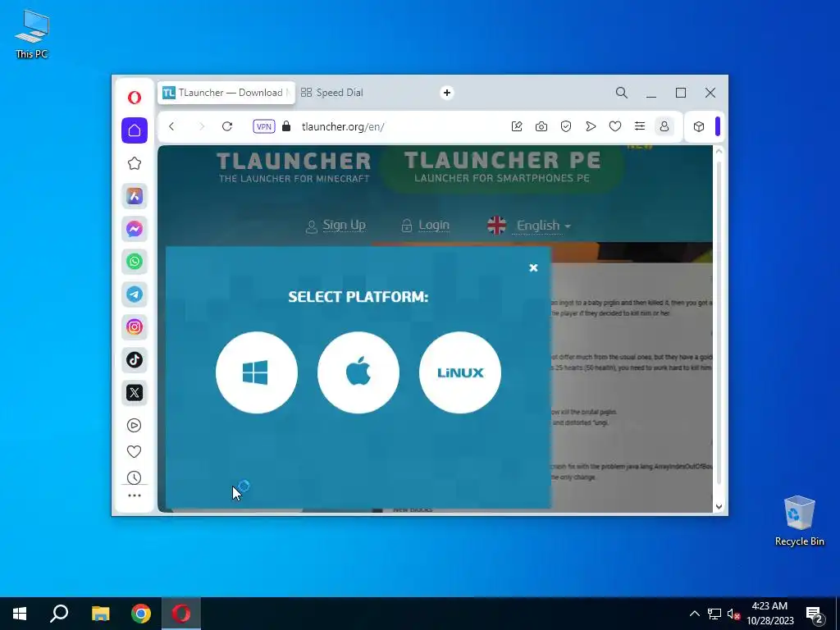The width and height of the screenshot is (840, 630).
Task: Open the Opera sidebar home button
Action: (135, 130)
